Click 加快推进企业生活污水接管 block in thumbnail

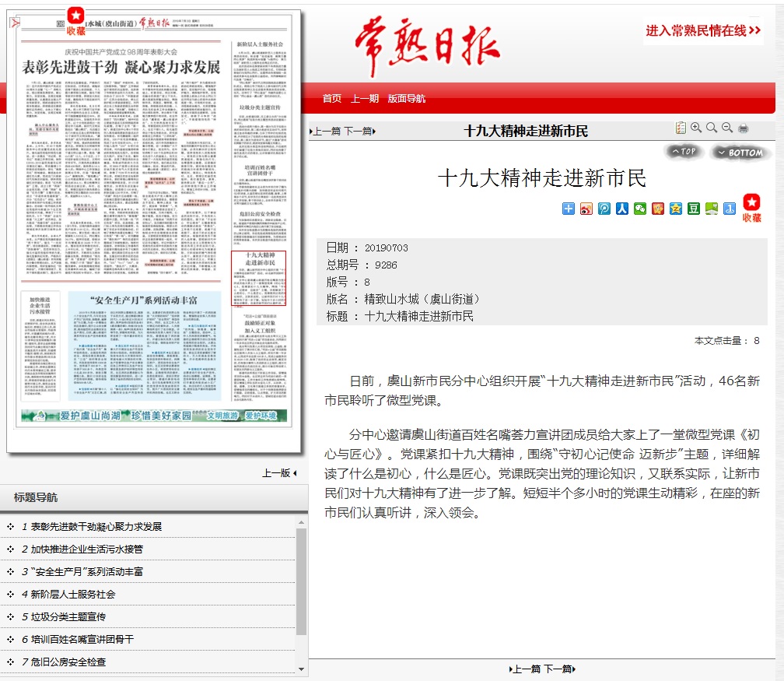point(40,346)
